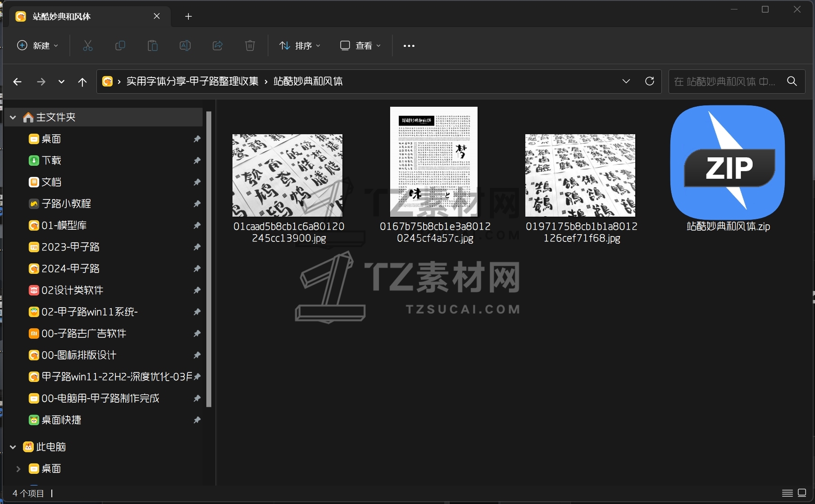
Task: Click the Paste clipboard icon
Action: pyautogui.click(x=153, y=45)
